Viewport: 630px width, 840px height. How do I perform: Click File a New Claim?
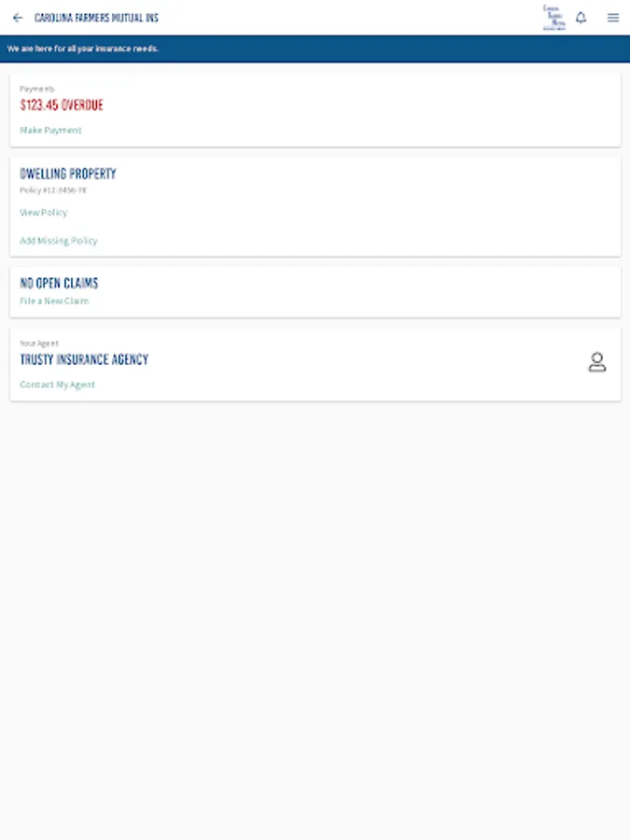pyautogui.click(x=54, y=301)
